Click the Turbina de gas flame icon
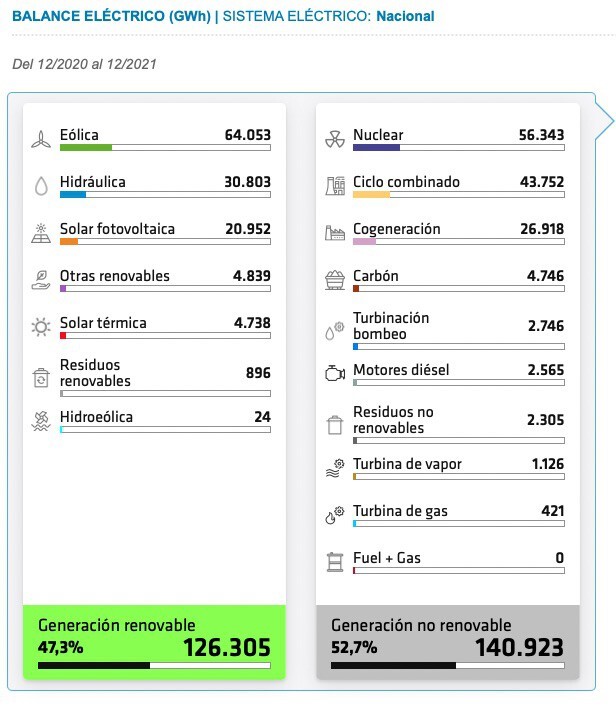 (x=335, y=515)
